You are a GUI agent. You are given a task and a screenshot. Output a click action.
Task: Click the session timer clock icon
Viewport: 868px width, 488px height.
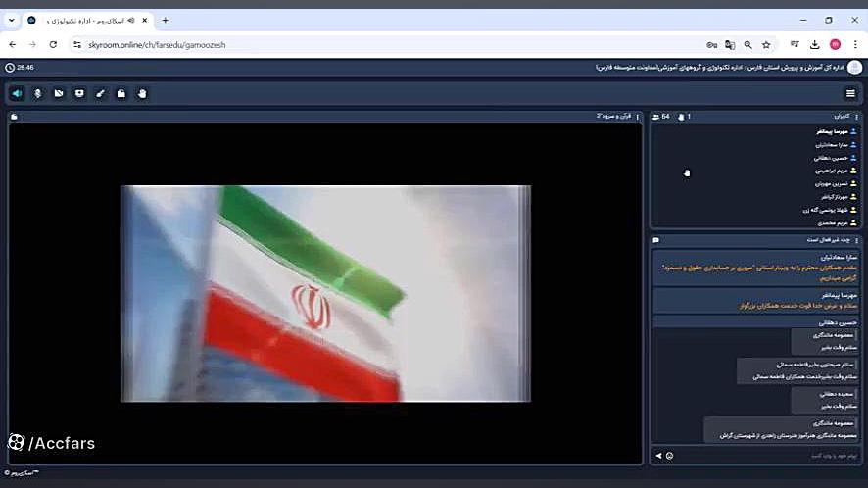[10, 68]
